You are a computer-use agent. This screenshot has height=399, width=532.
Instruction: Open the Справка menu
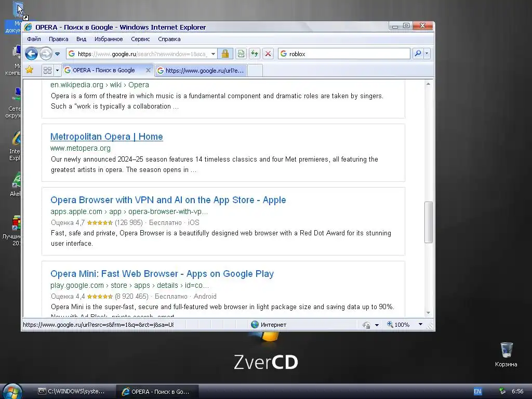pos(169,39)
